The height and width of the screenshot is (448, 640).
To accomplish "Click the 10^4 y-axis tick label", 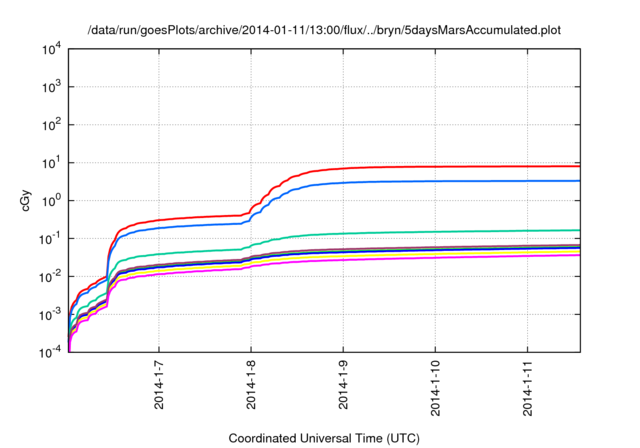I will (51, 49).
